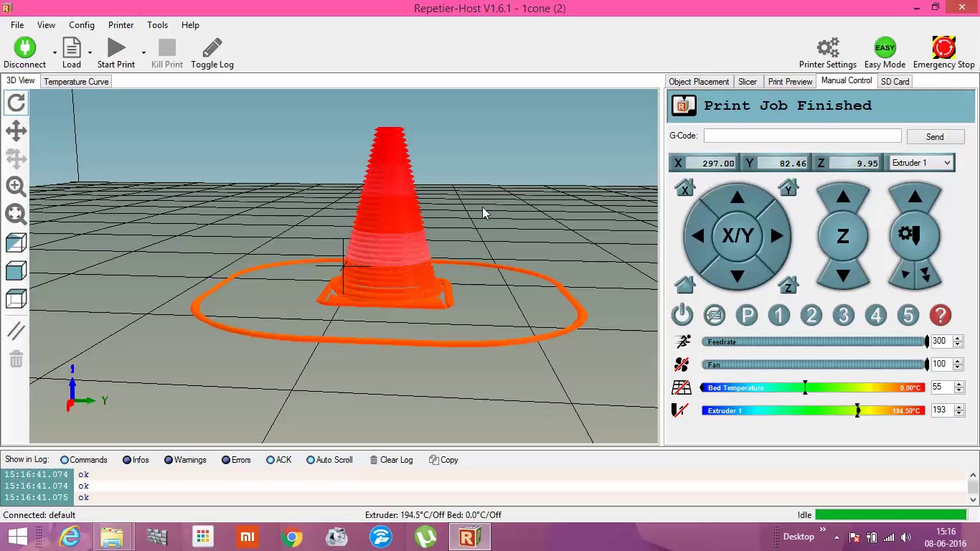Viewport: 980px width, 551px height.
Task: Click the bed temperature 55 spinner arrows
Action: point(958,387)
